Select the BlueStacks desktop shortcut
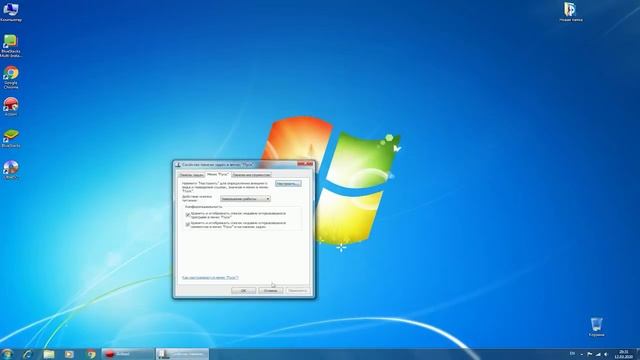The width and height of the screenshot is (640, 360). [x=11, y=138]
